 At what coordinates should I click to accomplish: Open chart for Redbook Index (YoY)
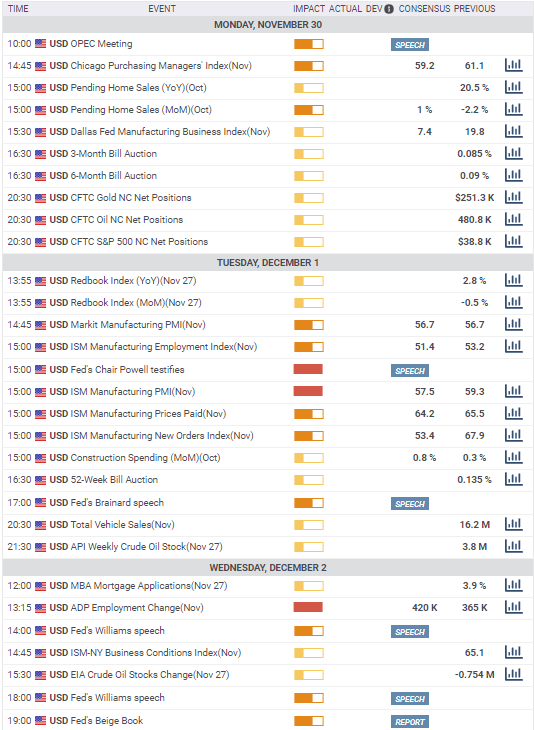pos(514,281)
